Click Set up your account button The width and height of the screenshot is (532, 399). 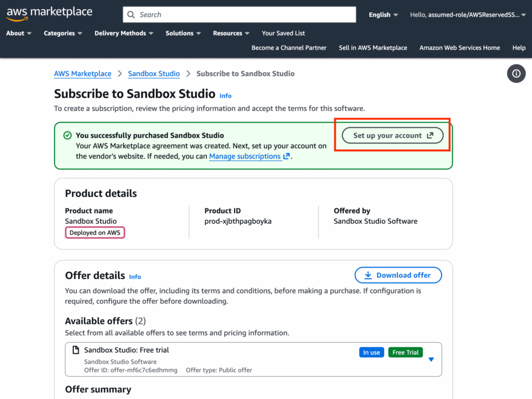pyautogui.click(x=393, y=136)
